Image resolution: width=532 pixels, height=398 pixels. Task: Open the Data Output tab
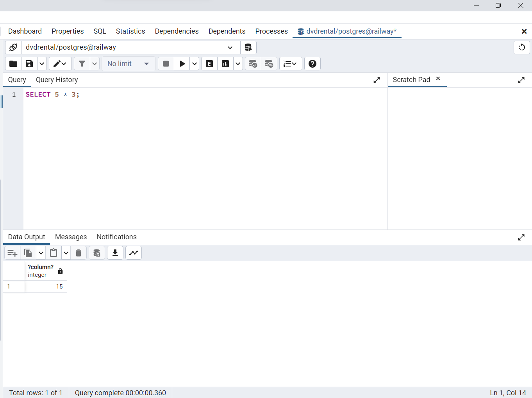(x=27, y=237)
